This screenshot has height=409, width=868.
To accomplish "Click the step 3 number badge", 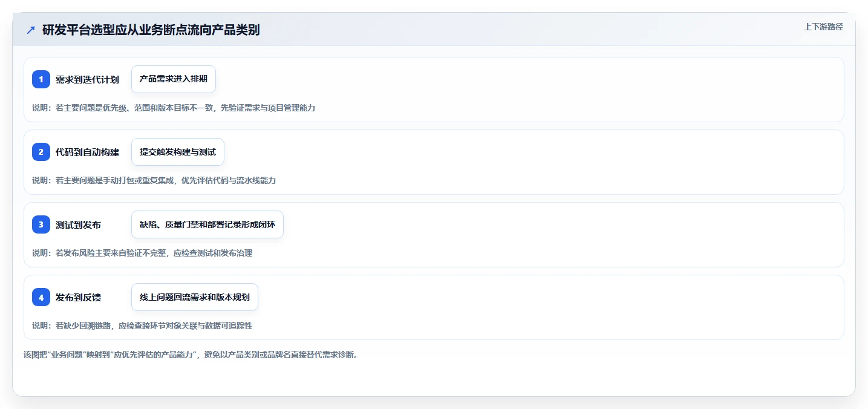I will pyautogui.click(x=41, y=224).
